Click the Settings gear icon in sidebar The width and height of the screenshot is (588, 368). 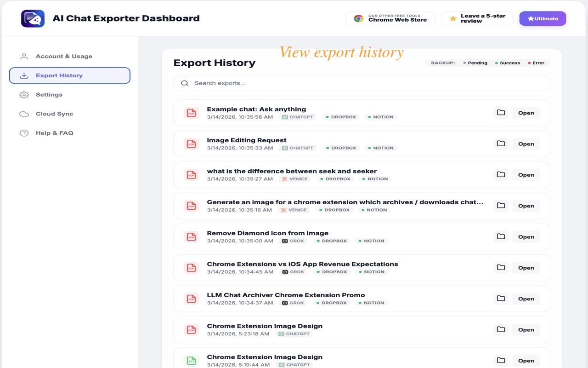click(24, 95)
